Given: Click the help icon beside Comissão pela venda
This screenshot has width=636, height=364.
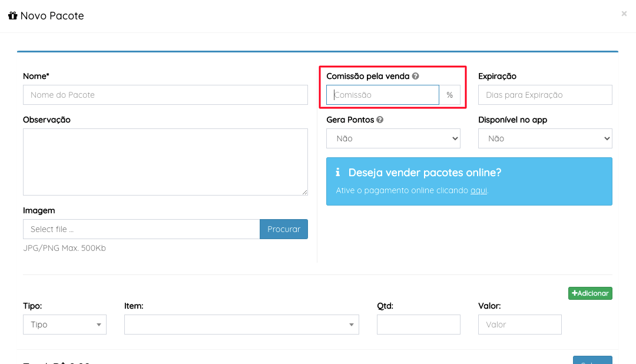Looking at the screenshot, I should point(415,77).
